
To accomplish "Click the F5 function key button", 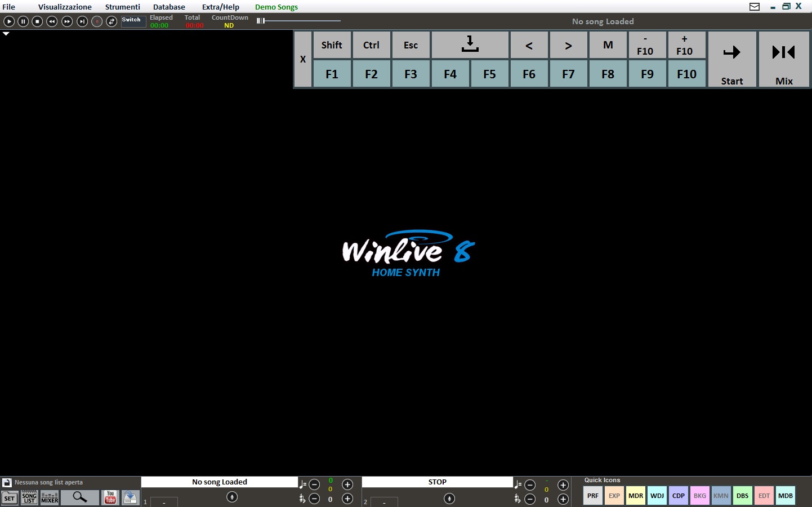I will [489, 74].
